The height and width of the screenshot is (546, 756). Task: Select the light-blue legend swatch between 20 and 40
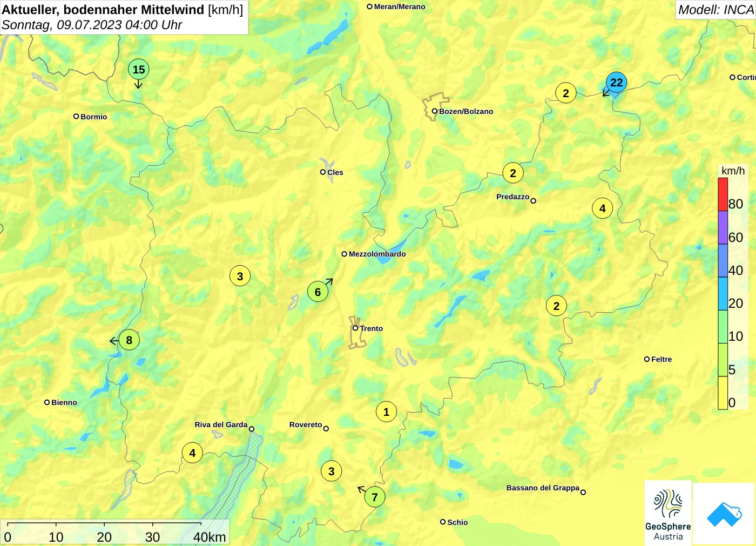click(x=723, y=293)
